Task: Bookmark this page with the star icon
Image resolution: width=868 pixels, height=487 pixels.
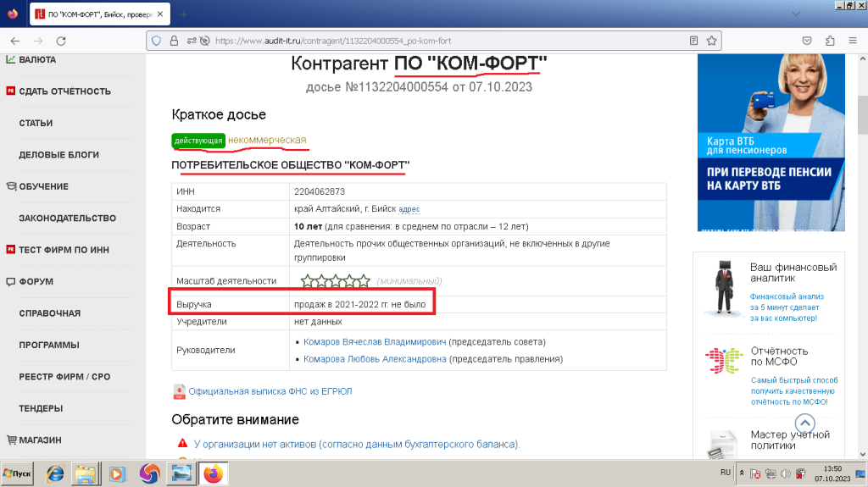Action: (712, 41)
